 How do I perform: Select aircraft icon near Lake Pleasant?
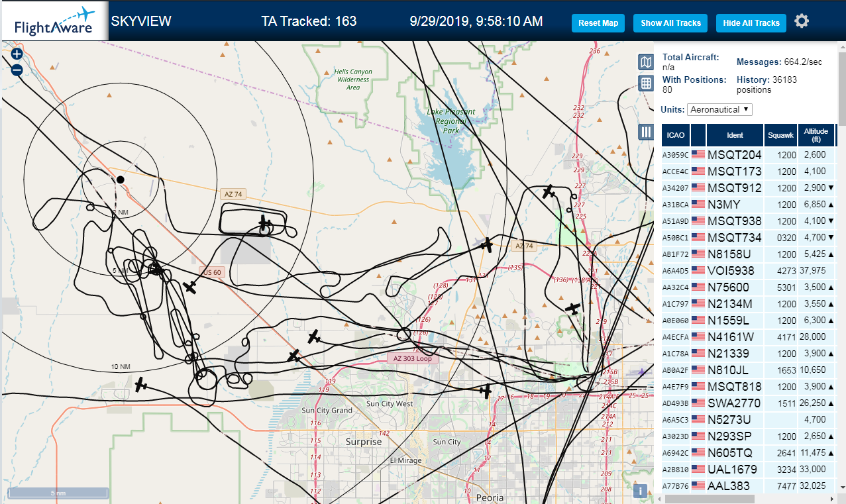click(549, 191)
